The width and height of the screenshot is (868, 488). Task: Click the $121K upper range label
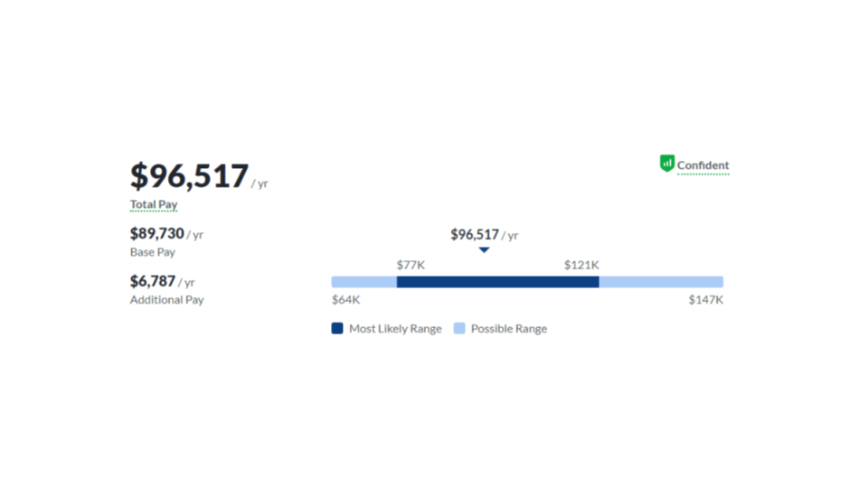(x=581, y=265)
